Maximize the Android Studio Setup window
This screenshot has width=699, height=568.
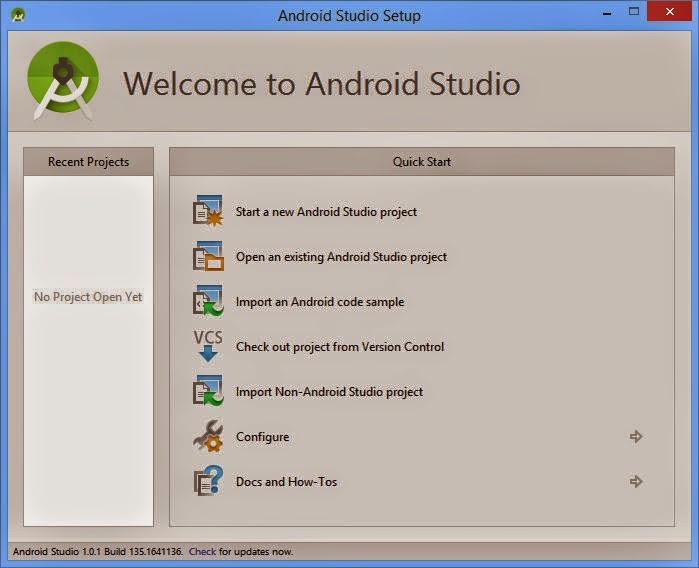[633, 12]
